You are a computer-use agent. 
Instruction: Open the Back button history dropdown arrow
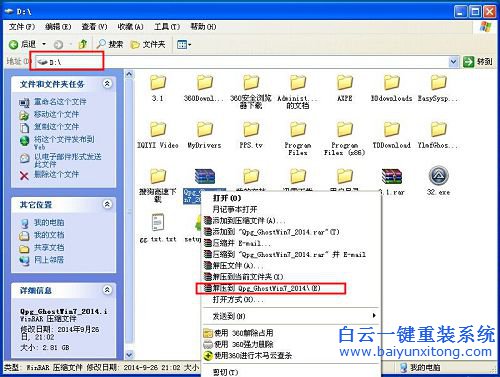click(x=44, y=44)
